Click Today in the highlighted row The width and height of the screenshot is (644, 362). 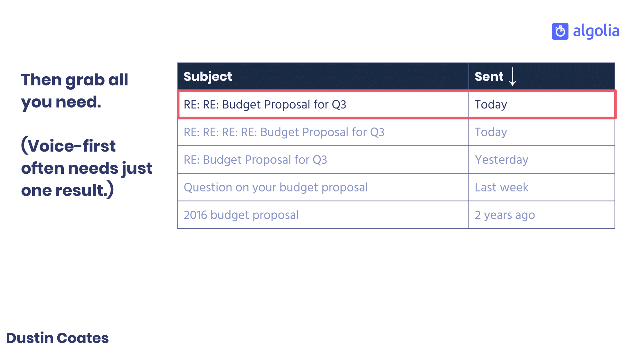click(x=491, y=105)
